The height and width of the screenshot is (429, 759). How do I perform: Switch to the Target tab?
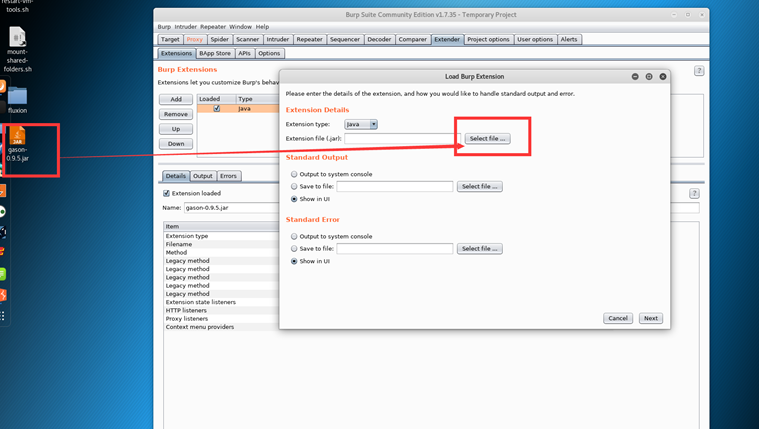pyautogui.click(x=170, y=39)
